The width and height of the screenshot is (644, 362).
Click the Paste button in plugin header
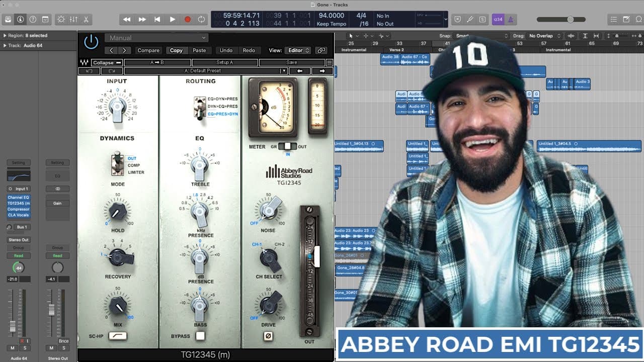(199, 50)
